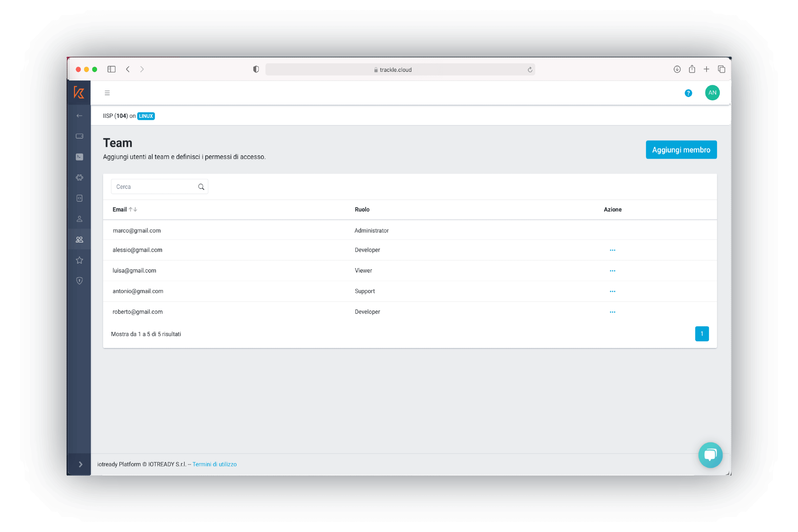
Task: Open Safari downloads icon
Action: [x=677, y=69]
